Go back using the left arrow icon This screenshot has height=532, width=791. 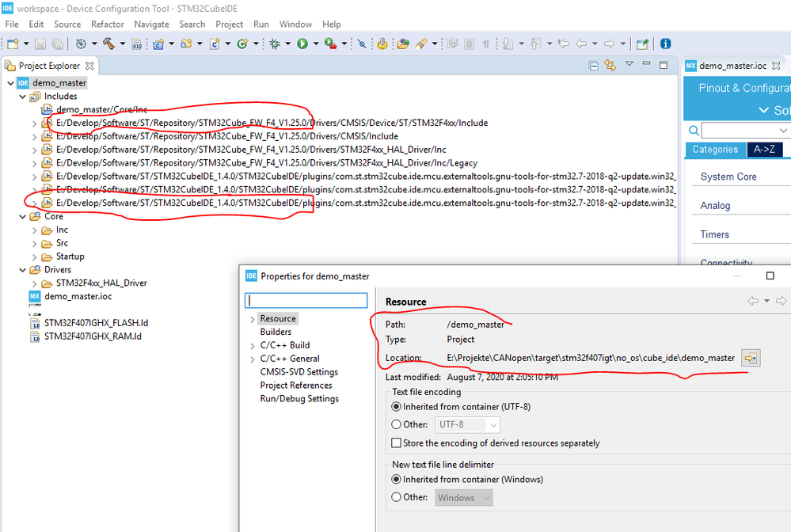click(x=581, y=44)
